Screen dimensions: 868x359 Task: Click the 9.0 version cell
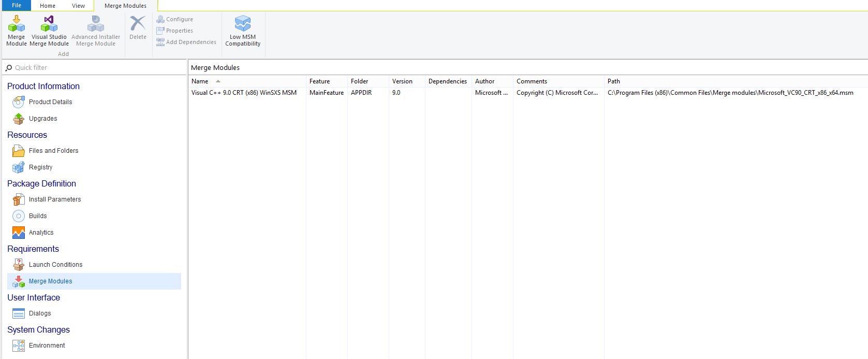pos(396,93)
